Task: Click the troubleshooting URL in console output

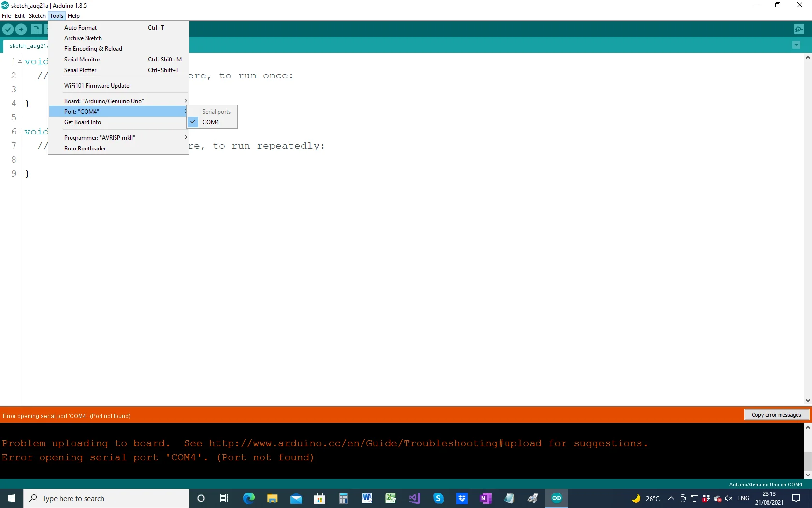Action: coord(375,443)
